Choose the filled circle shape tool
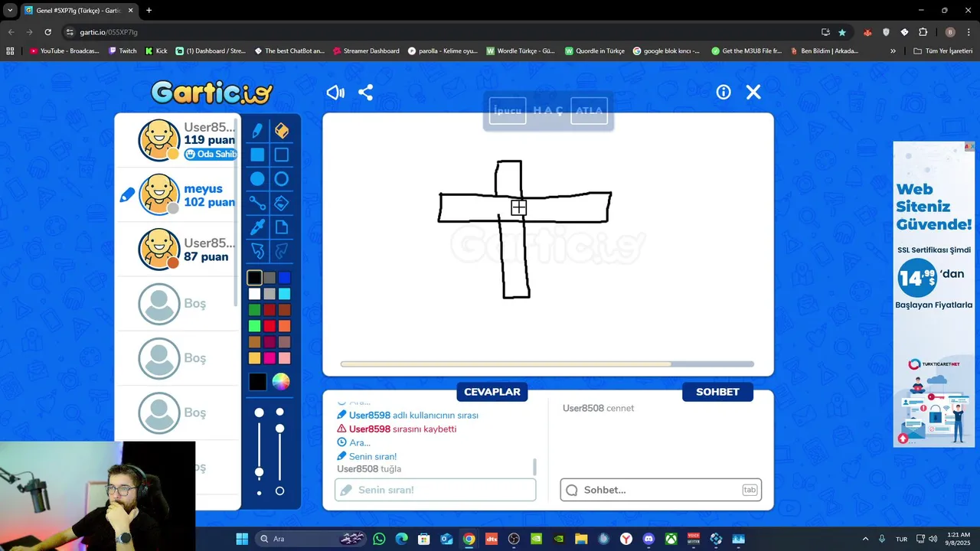Screen dimensions: 980x551 (257, 179)
